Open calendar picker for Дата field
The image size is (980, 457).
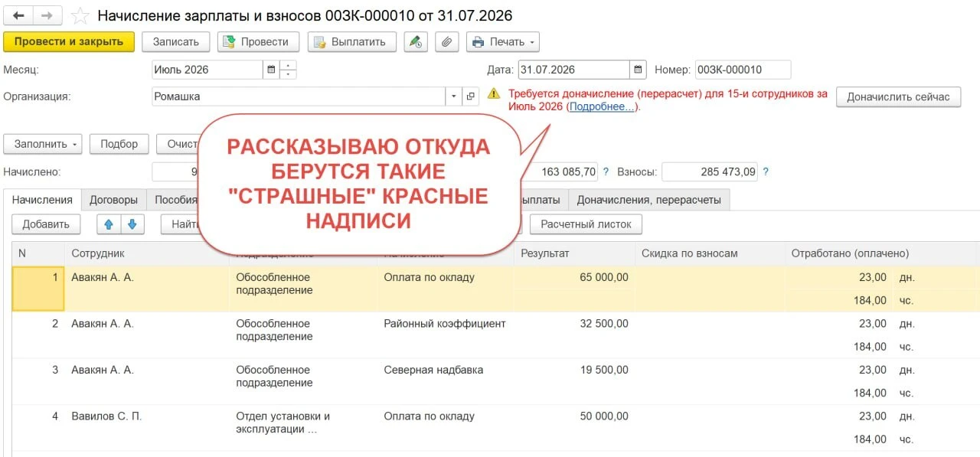638,70
